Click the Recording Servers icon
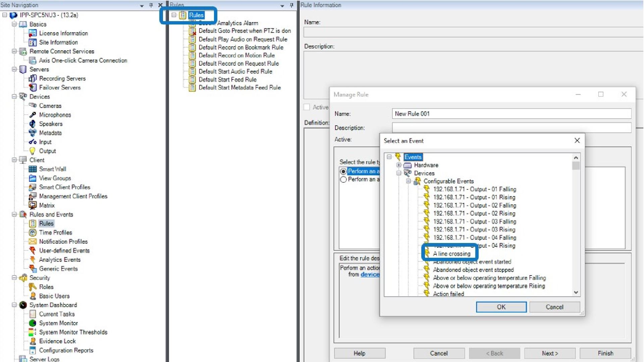The height and width of the screenshot is (362, 644). coord(33,78)
